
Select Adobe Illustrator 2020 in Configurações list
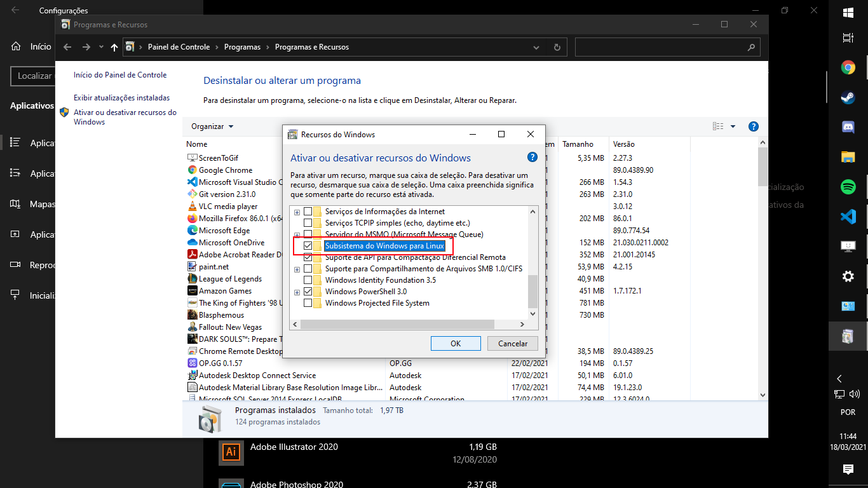click(358, 452)
